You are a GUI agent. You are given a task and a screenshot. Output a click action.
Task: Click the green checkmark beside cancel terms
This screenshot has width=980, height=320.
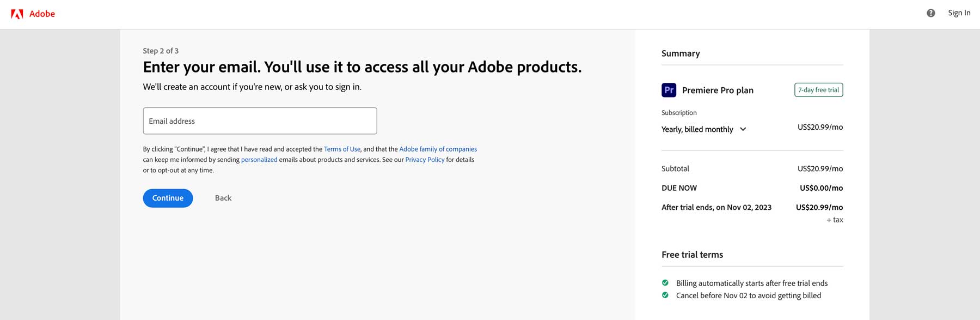[x=665, y=295]
